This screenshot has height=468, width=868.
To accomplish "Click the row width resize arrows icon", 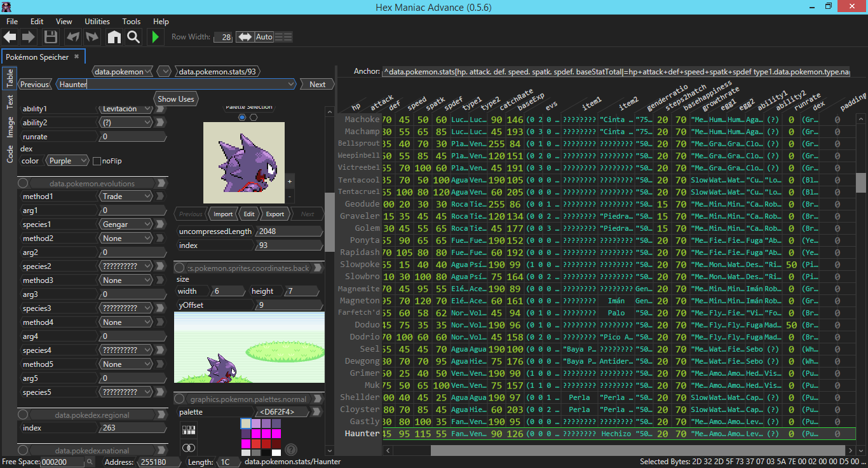I will 244,37.
